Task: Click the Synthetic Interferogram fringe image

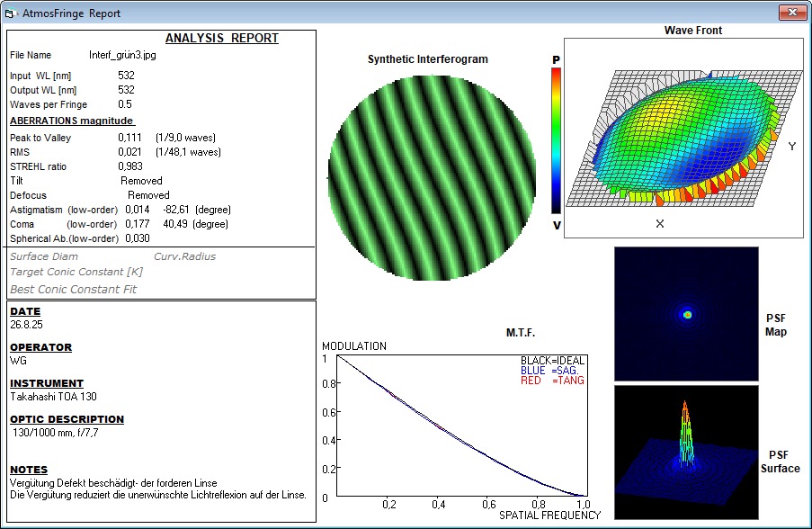Action: click(432, 178)
